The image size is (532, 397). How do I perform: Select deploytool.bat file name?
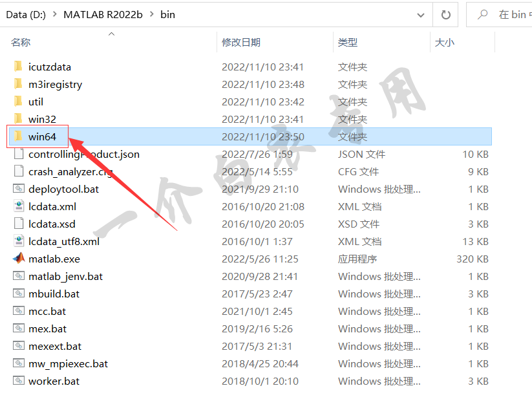click(x=63, y=189)
